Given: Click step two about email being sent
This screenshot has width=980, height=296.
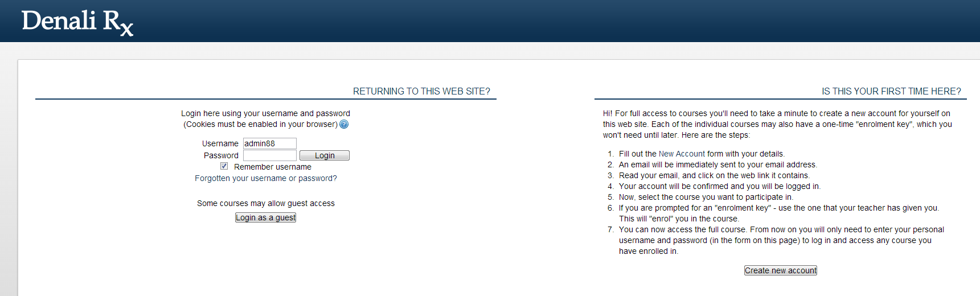Looking at the screenshot, I should pyautogui.click(x=717, y=165).
